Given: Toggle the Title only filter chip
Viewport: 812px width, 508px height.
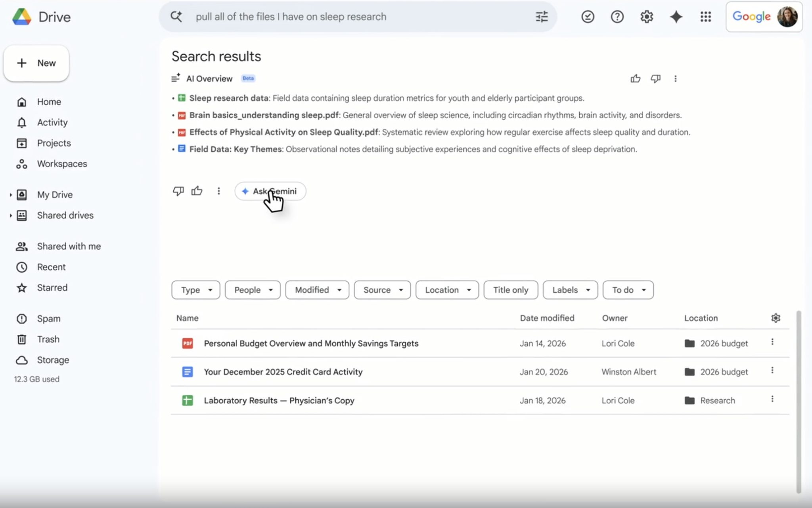Looking at the screenshot, I should (510, 290).
